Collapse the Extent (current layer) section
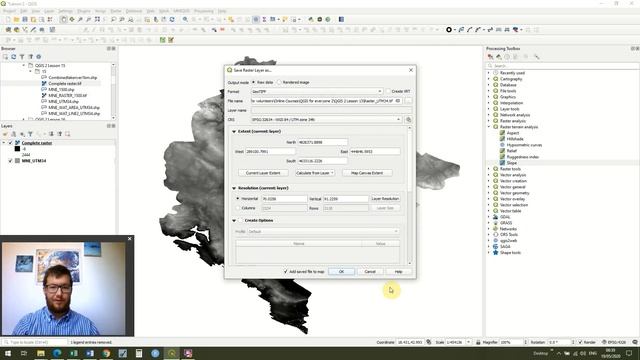Screen dimensions: 640x360 [x=234, y=131]
